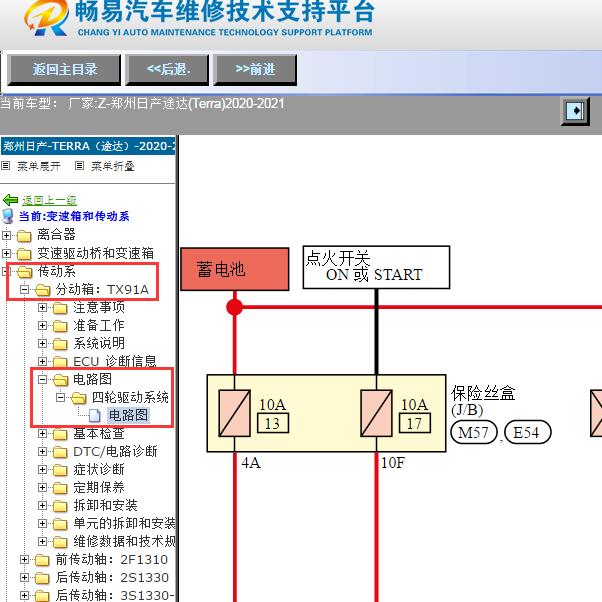The image size is (602, 602).
Task: Select the 前传动轴: 2F1310 folder icon
Action: click(42, 560)
